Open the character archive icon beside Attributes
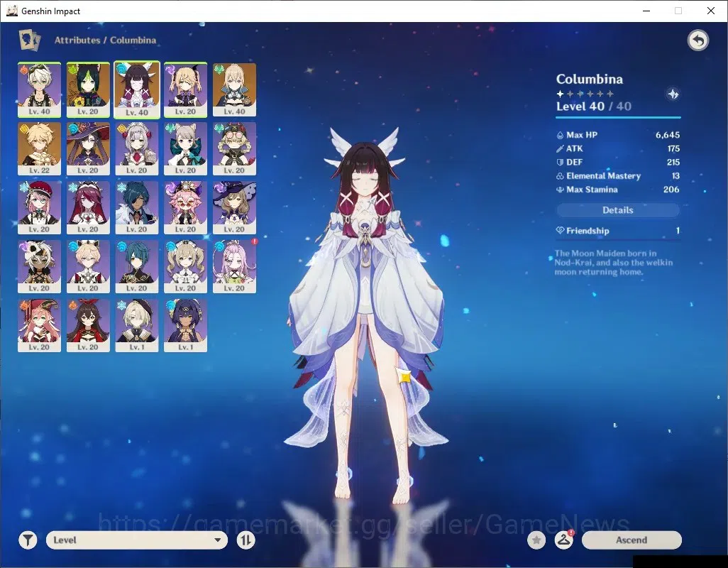The width and height of the screenshot is (728, 568). tap(29, 40)
